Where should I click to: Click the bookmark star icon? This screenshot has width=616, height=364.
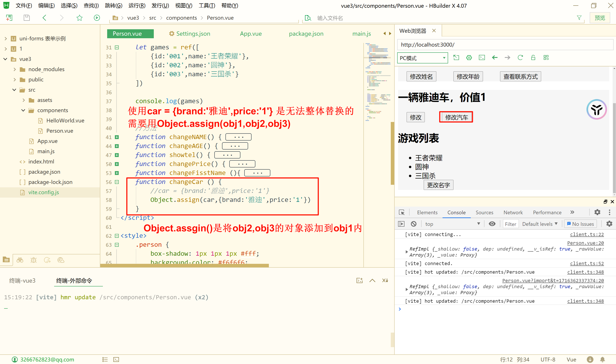pos(79,18)
